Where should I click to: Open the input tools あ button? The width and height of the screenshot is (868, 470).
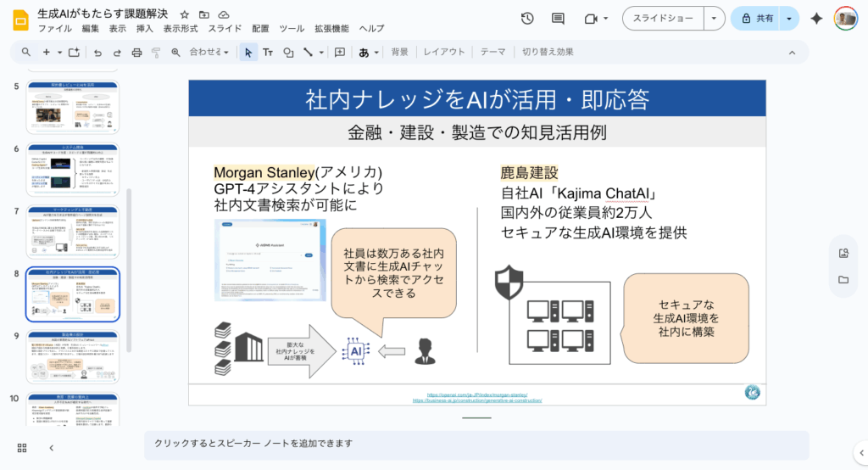point(364,53)
